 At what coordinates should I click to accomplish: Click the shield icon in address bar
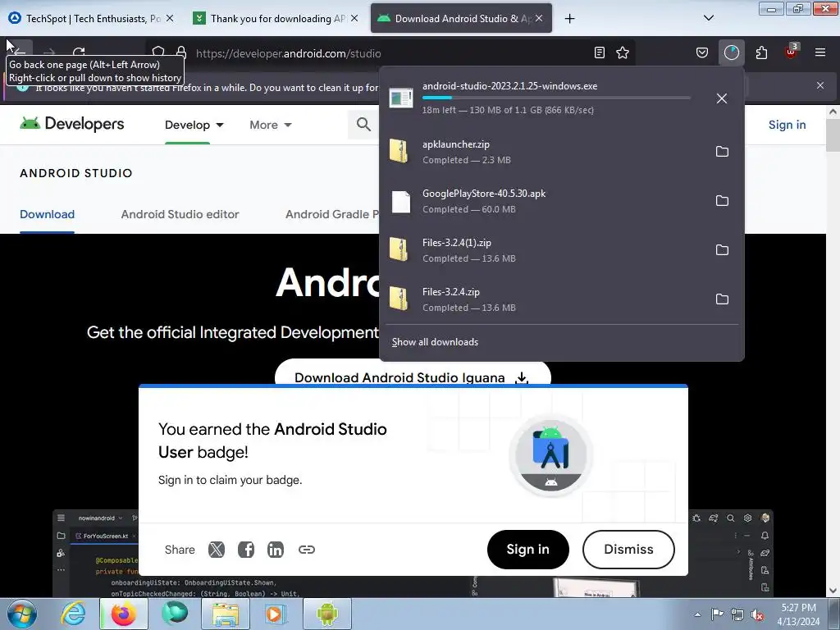pos(158,52)
